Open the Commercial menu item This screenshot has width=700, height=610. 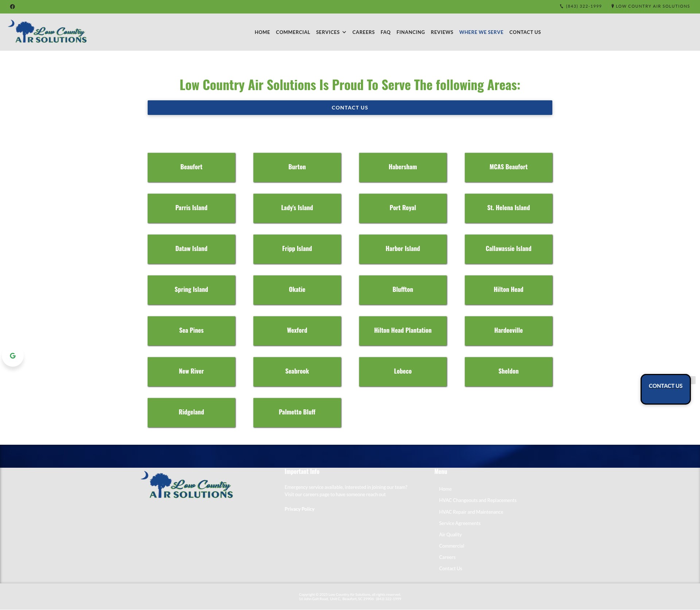tap(293, 32)
